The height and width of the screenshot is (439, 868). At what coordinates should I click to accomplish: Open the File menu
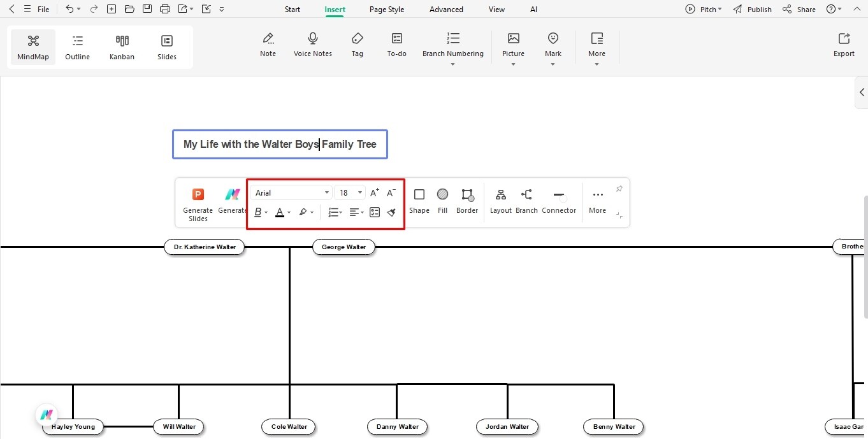[43, 9]
